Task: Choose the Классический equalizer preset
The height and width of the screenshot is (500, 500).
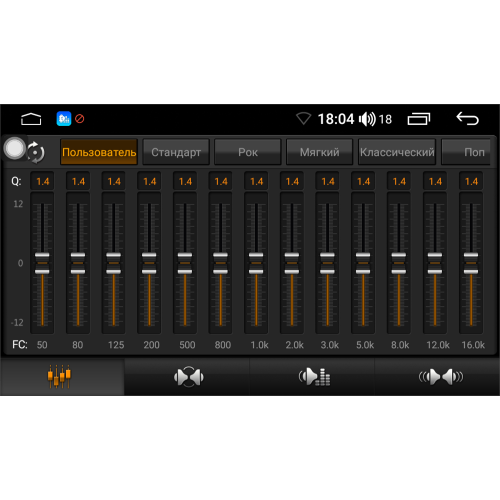Action: [x=397, y=152]
